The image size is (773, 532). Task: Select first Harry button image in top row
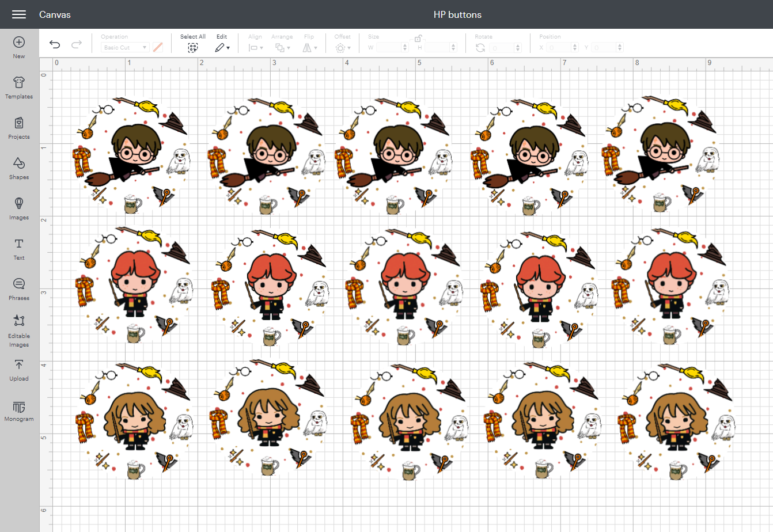click(132, 156)
